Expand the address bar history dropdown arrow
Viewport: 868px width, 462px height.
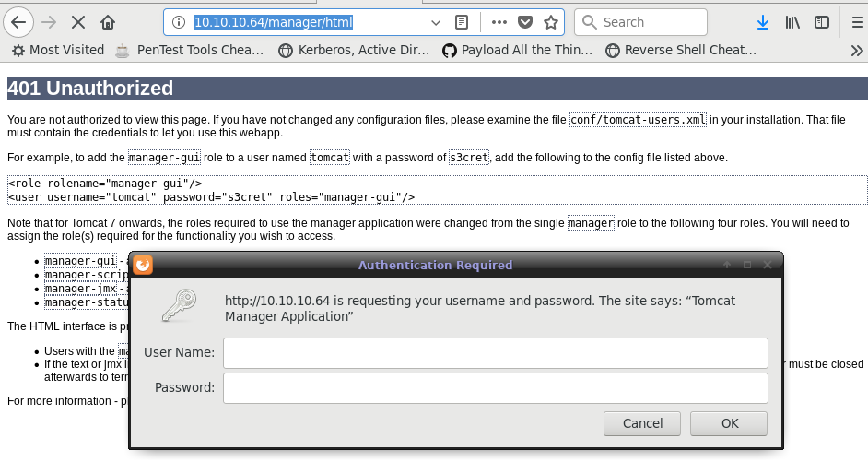pyautogui.click(x=436, y=22)
